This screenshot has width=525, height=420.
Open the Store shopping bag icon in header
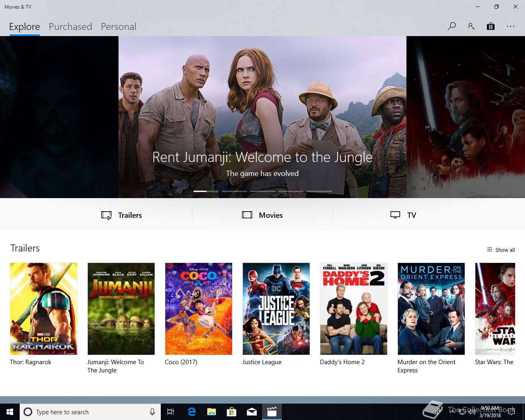[x=491, y=26]
